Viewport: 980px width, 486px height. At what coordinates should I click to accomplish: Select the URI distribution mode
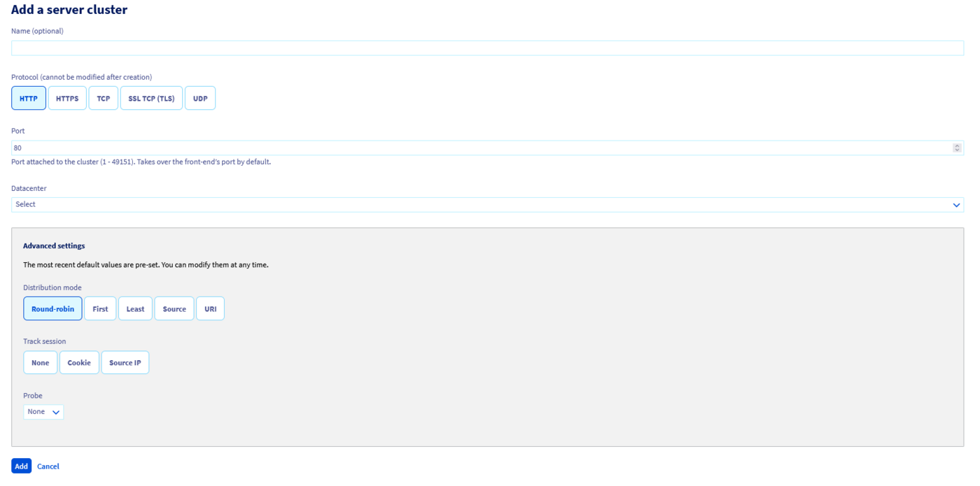tap(210, 308)
